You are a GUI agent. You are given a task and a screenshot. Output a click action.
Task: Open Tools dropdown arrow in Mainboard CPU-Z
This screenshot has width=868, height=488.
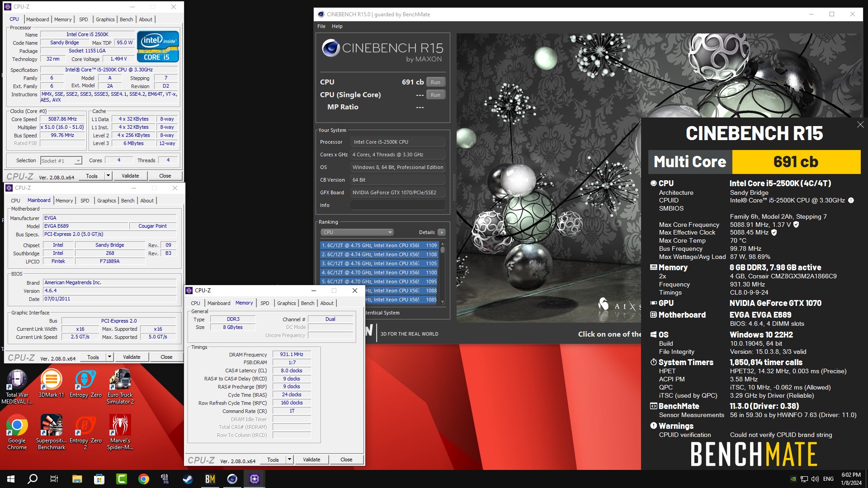[109, 357]
